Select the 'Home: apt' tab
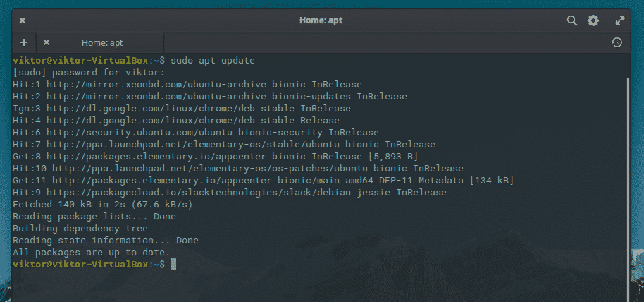Image resolution: width=644 pixels, height=302 pixels. (x=100, y=43)
